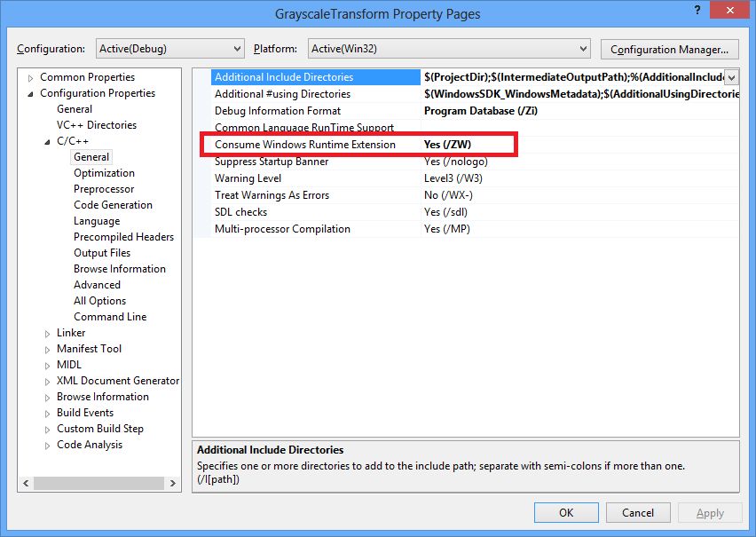Screen dimensions: 756x537
Task: Select Command Line tree item
Action: (x=110, y=316)
